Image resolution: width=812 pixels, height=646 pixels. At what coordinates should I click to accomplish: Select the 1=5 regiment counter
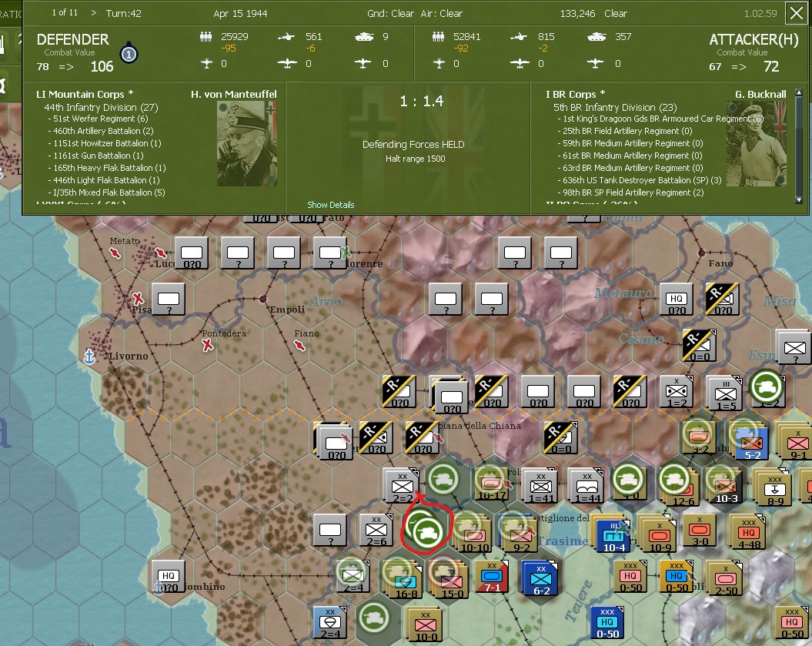tap(725, 393)
